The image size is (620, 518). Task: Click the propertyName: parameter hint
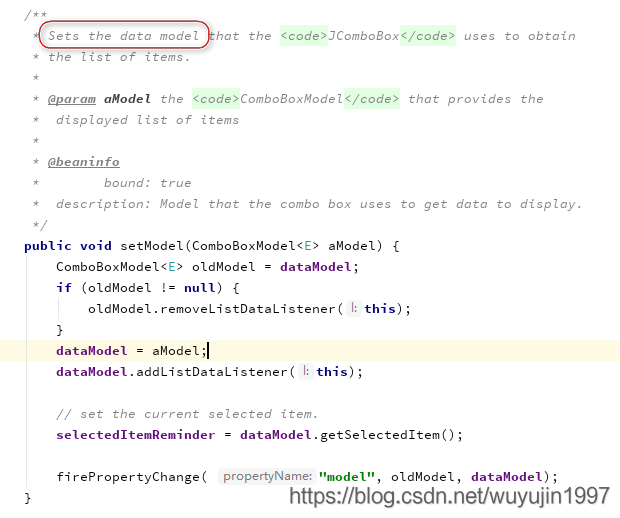(267, 476)
